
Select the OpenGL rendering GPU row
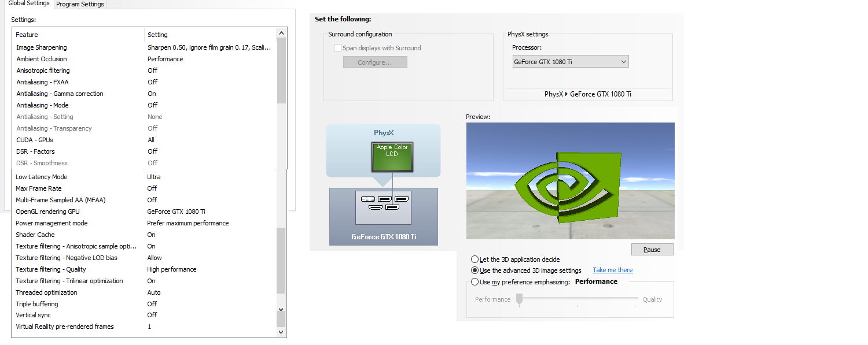click(x=144, y=212)
